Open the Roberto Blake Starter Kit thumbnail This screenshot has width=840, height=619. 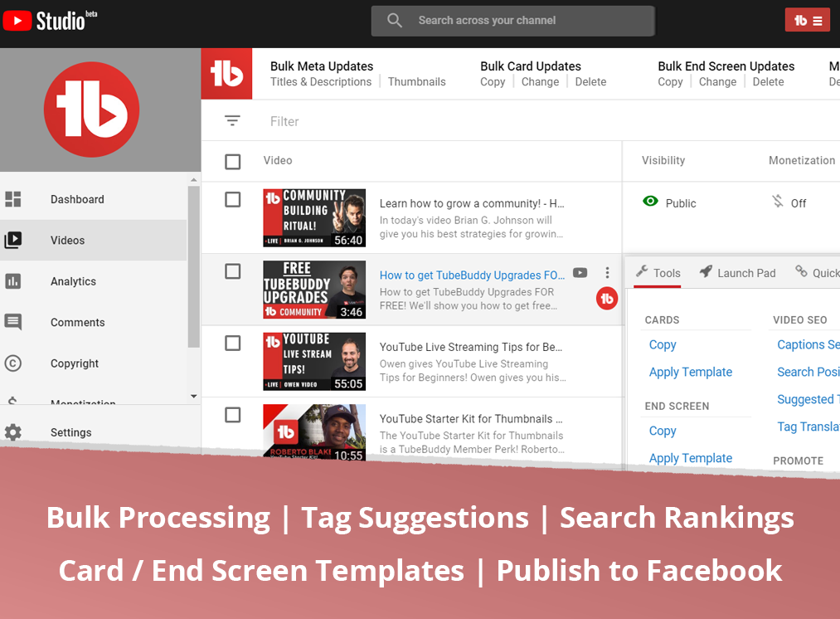pyautogui.click(x=314, y=432)
